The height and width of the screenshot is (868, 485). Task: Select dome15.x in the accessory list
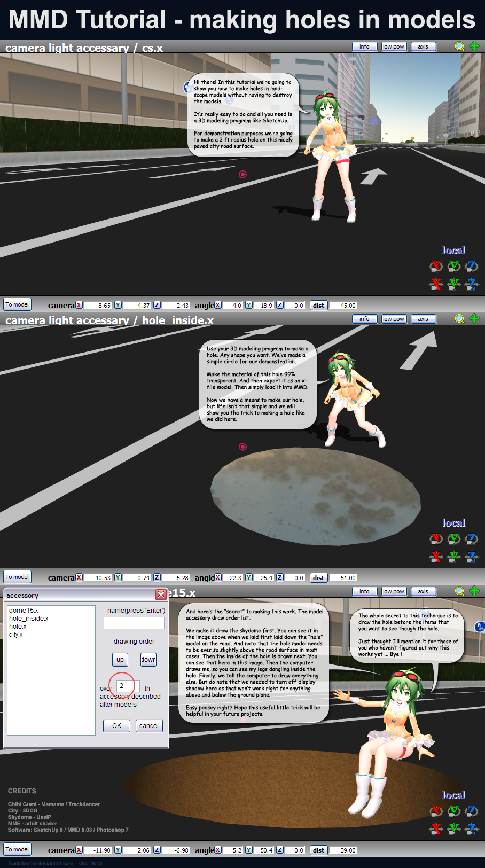(24, 611)
